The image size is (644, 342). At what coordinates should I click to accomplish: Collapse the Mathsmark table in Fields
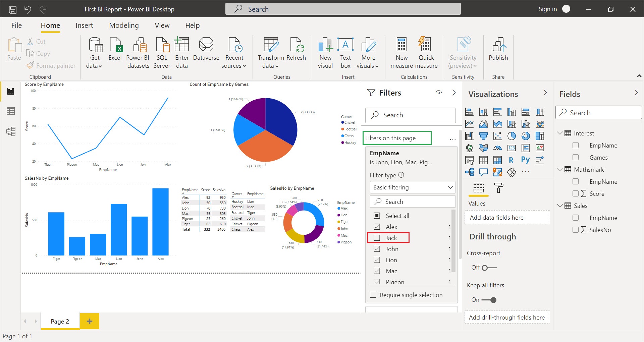click(x=560, y=169)
